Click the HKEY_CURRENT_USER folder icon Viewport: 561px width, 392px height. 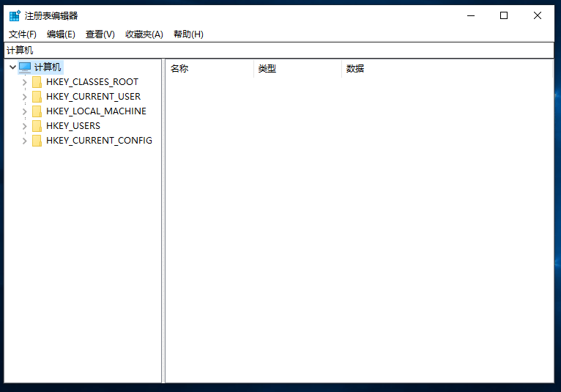click(37, 97)
